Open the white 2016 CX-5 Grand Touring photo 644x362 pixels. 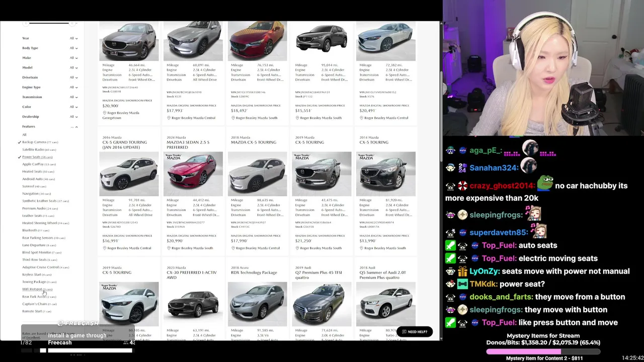(129, 174)
